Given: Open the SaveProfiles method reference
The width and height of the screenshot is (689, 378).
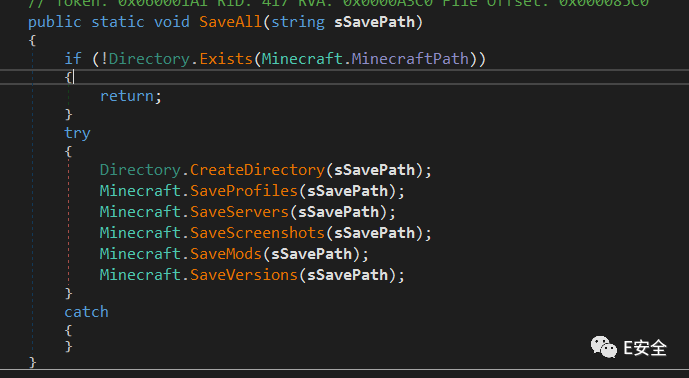Looking at the screenshot, I should (244, 191).
